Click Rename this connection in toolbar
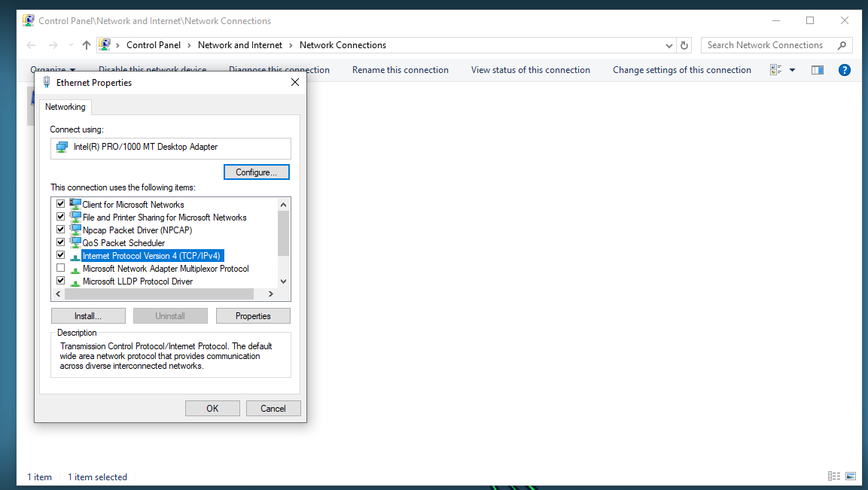Viewport: 868px width, 490px height. 400,70
